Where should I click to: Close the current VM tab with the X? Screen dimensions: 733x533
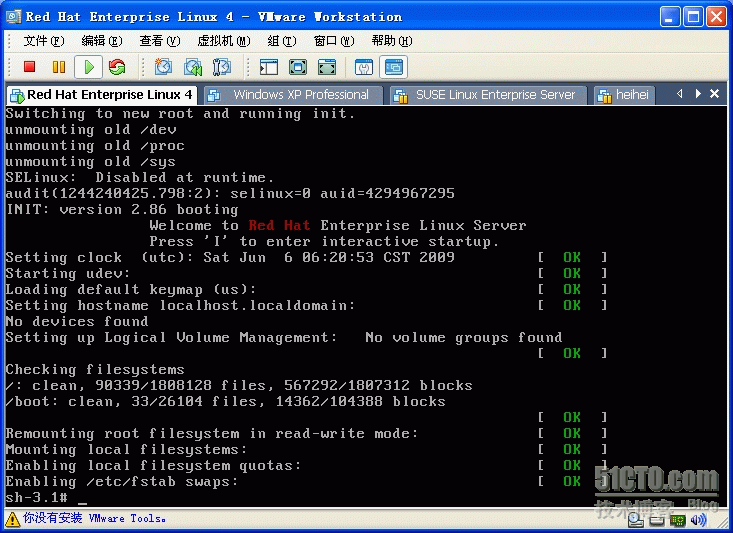714,94
